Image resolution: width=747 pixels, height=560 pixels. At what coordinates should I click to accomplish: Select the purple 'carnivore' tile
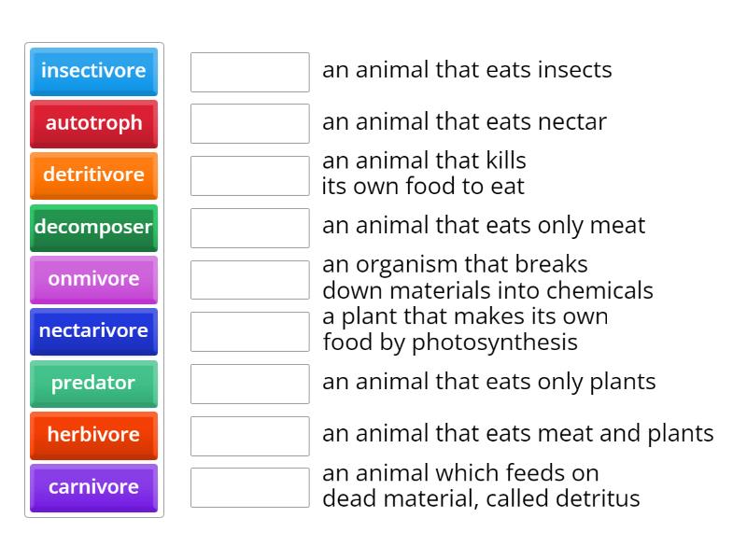point(93,487)
